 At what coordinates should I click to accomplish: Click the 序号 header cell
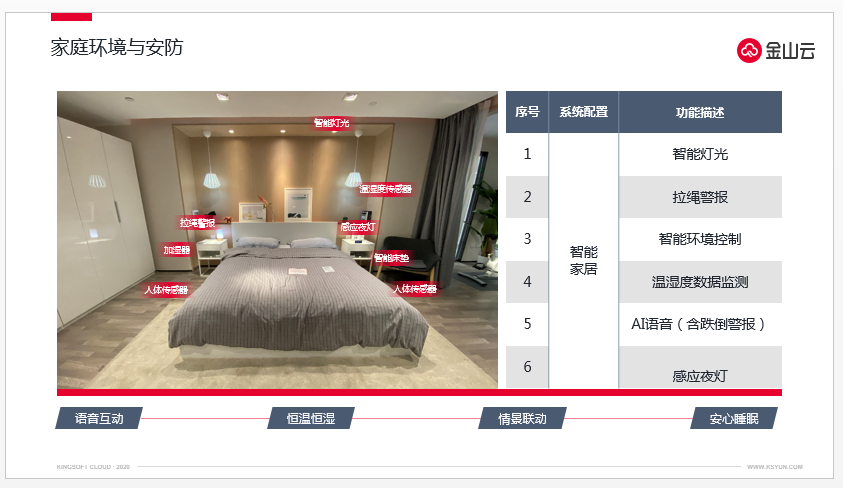pyautogui.click(x=527, y=112)
